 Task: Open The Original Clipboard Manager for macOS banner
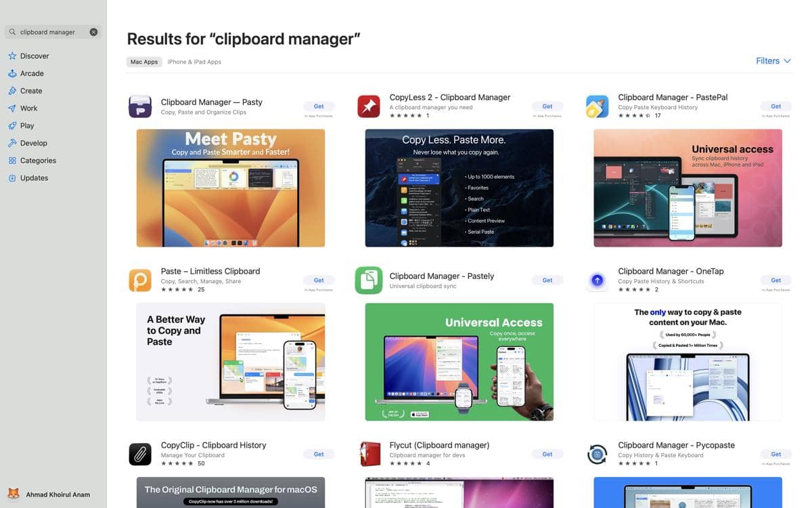pos(231,492)
